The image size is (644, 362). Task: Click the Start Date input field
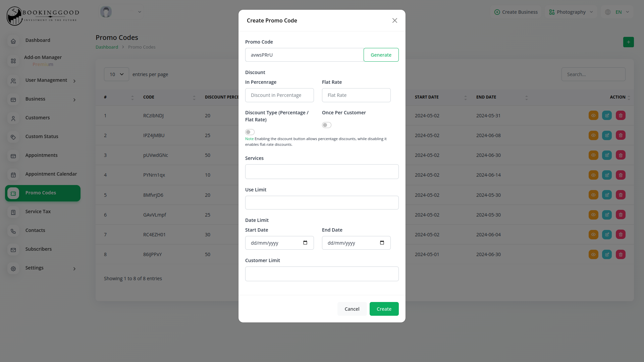[x=279, y=243]
